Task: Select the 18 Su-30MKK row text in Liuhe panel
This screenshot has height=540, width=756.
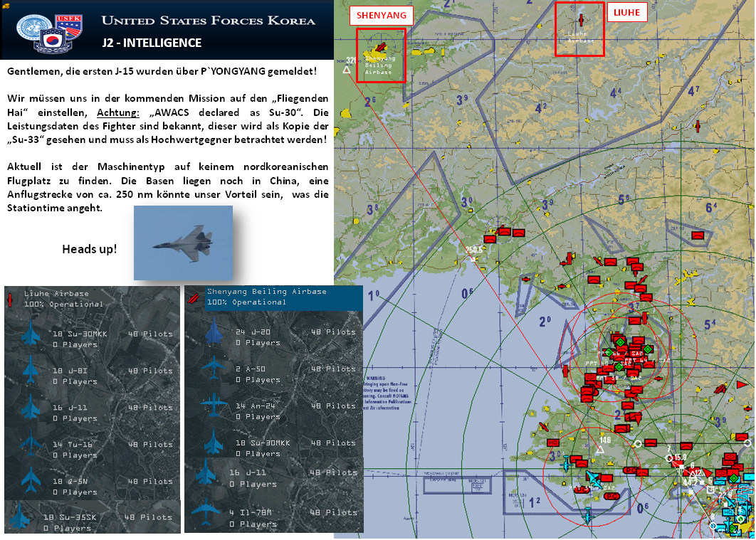Action: click(80, 334)
